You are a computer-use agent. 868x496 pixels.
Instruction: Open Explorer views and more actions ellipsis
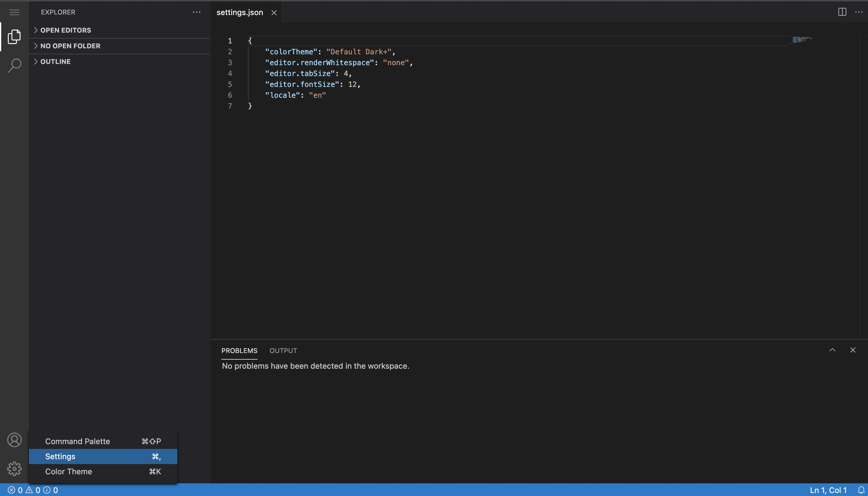[196, 12]
